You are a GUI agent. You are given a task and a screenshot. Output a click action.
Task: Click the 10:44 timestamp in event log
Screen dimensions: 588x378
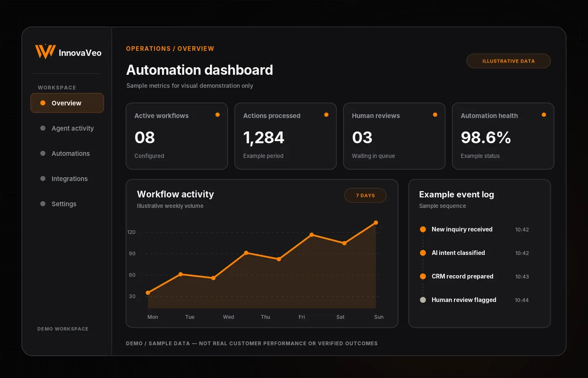click(522, 300)
